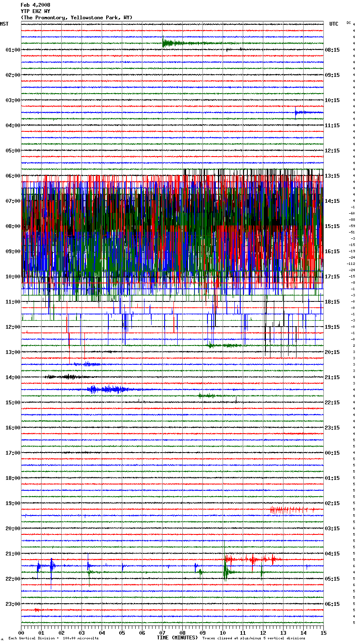Screen dimensions: 357x644
Task: Select the 07:00 MST time label
Action: pos(13,201)
